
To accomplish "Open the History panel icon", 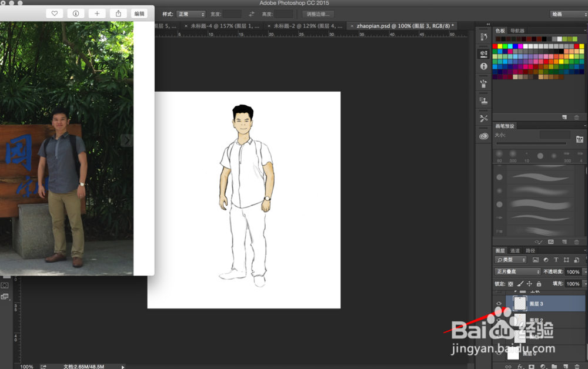I will point(484,36).
